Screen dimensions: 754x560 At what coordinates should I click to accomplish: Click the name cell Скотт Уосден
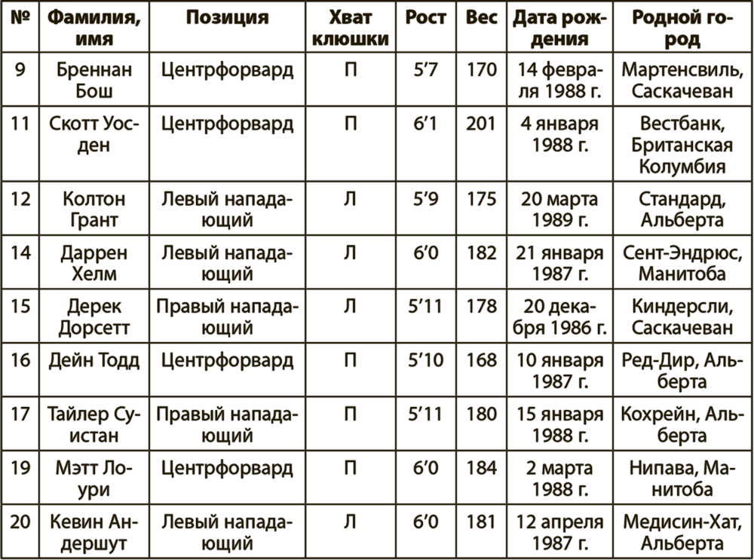coord(94,133)
